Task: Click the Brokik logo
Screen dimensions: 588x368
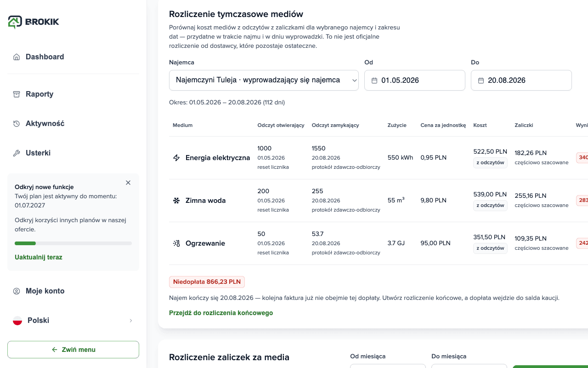Action: coord(34,22)
